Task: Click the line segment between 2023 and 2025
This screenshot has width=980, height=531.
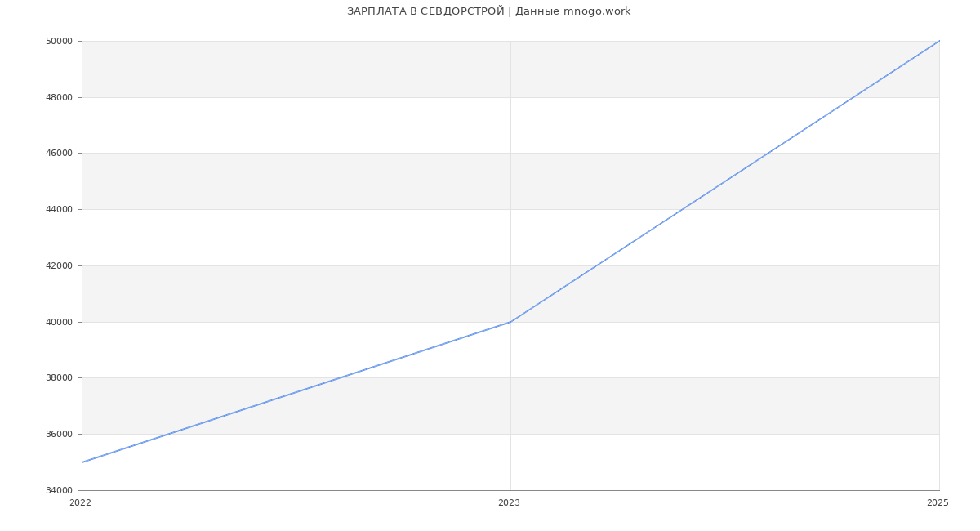Action: point(725,181)
